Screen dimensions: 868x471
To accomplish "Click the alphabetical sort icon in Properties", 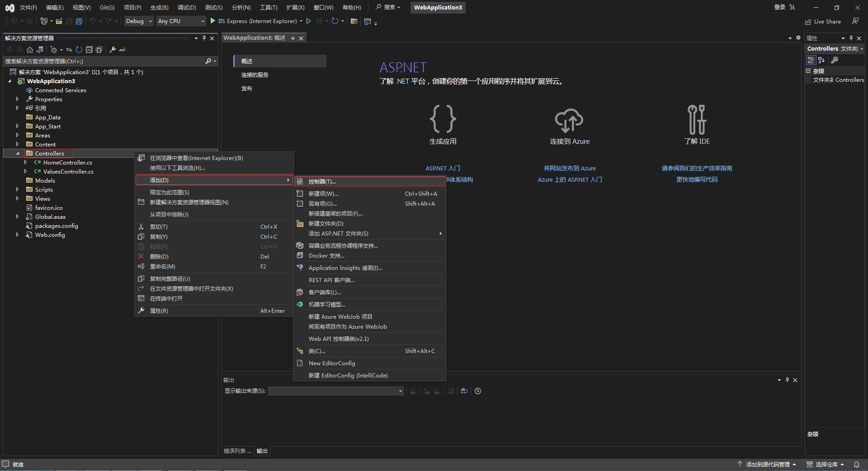I will [x=822, y=60].
